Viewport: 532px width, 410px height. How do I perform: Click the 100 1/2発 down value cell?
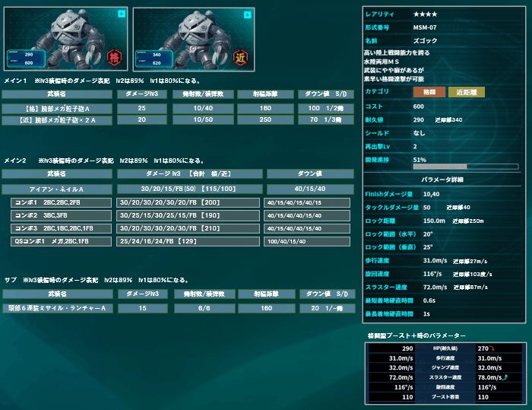coord(326,108)
